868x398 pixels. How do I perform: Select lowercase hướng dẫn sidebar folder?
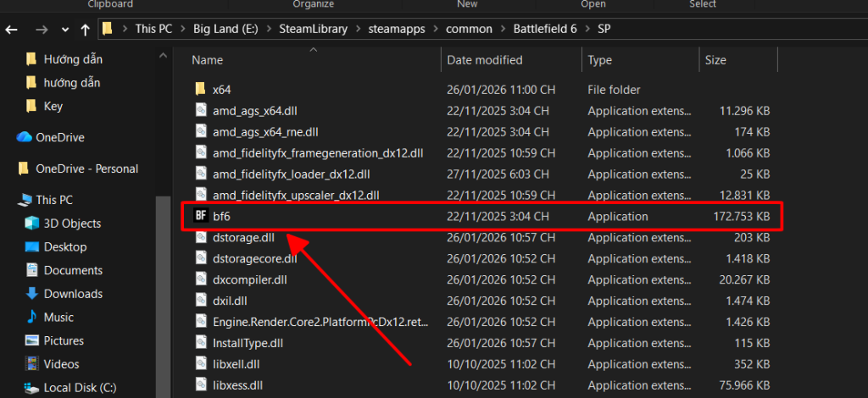coord(72,83)
